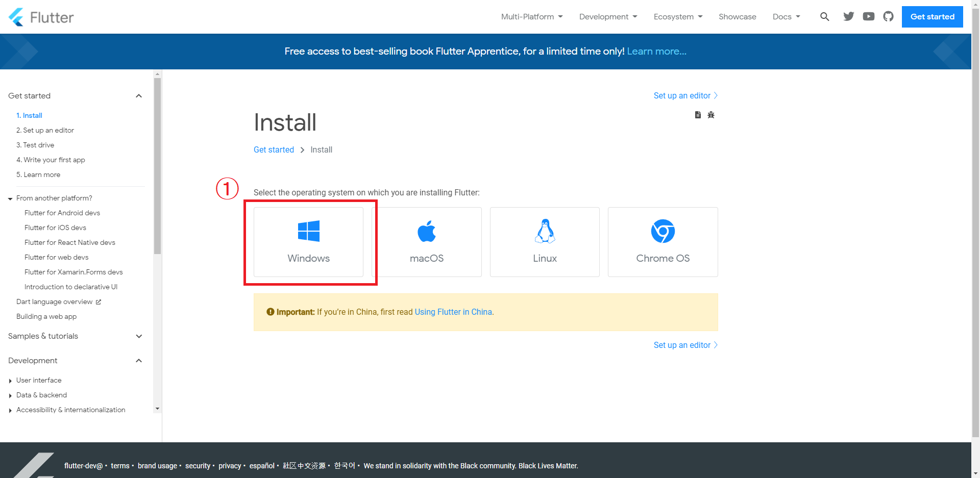The image size is (980, 478).
Task: Expand the Data & backend sidebar item
Action: [x=10, y=396]
